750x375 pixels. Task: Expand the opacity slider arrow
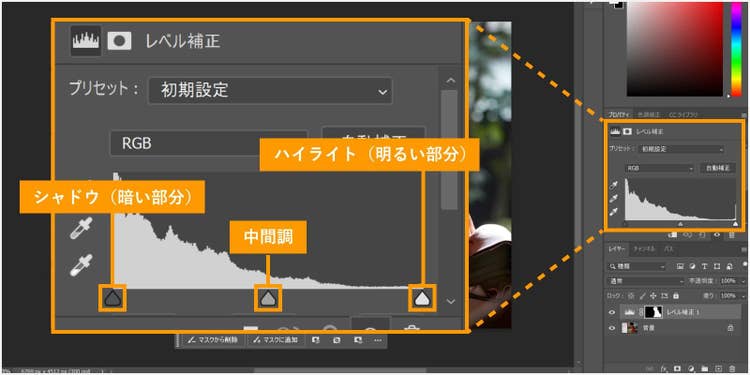tap(743, 281)
